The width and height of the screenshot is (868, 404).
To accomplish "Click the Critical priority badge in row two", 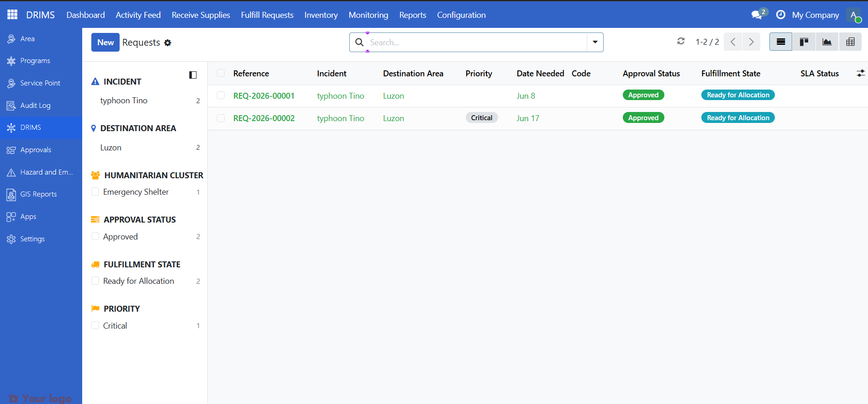I will (482, 117).
